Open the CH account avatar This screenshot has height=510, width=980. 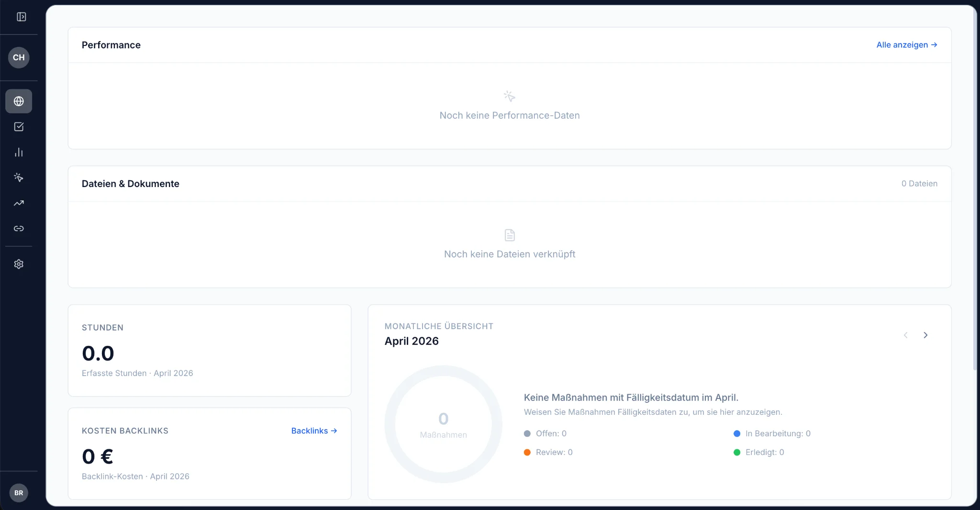pyautogui.click(x=19, y=57)
